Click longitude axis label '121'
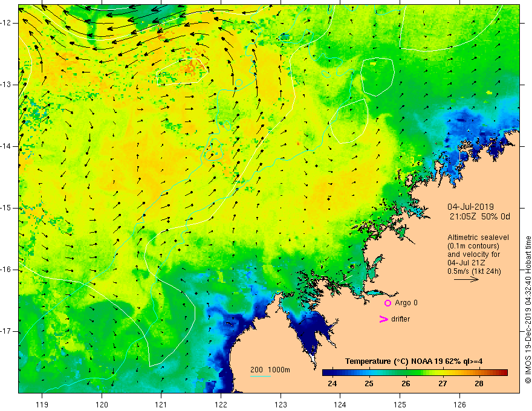Image resolution: width=532 pixels, height=411 pixels. coord(161,404)
